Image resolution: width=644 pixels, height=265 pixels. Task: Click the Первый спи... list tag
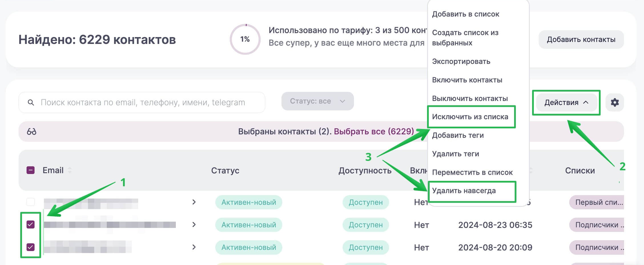[x=597, y=202]
